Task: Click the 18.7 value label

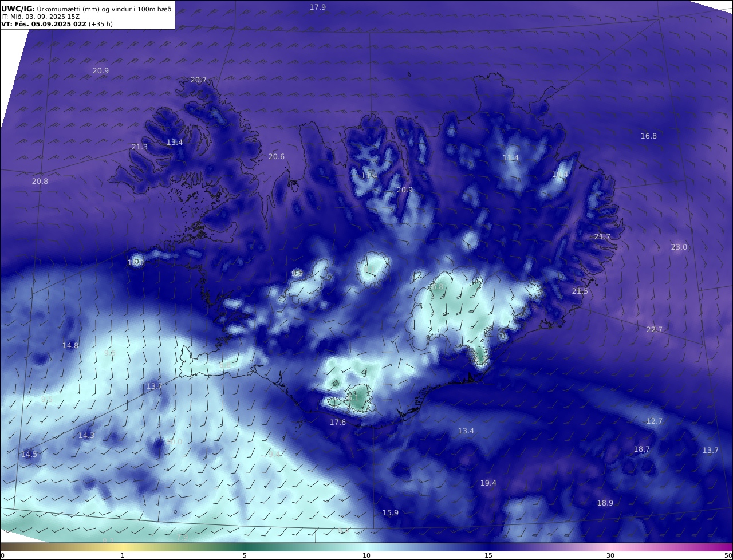Action: (x=642, y=449)
